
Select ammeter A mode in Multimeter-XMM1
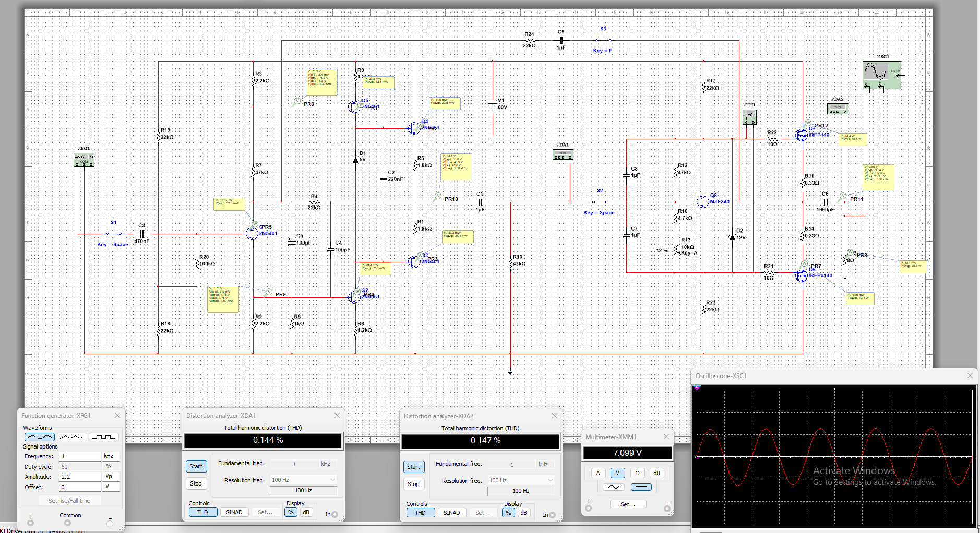[x=598, y=473]
